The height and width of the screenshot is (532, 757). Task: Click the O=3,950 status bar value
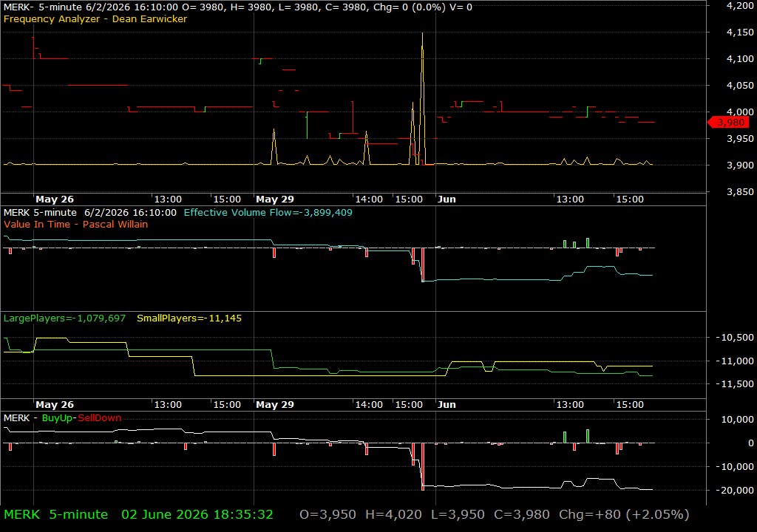click(327, 514)
